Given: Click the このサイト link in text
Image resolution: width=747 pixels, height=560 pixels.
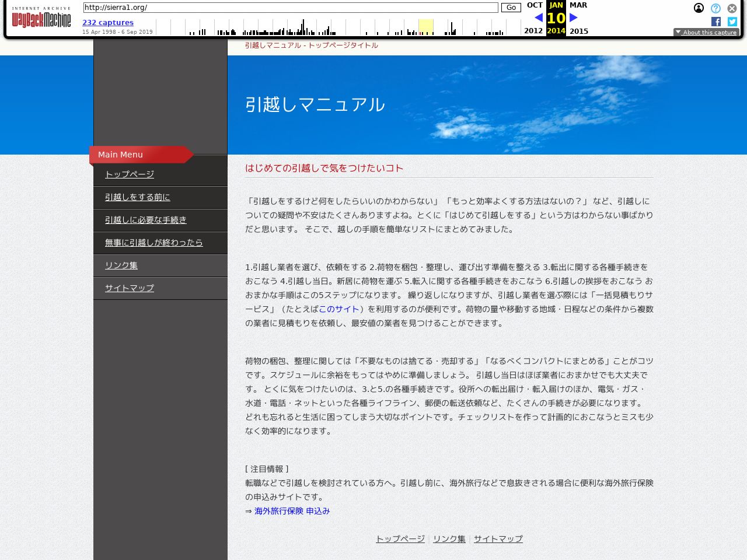Looking at the screenshot, I should pyautogui.click(x=338, y=309).
